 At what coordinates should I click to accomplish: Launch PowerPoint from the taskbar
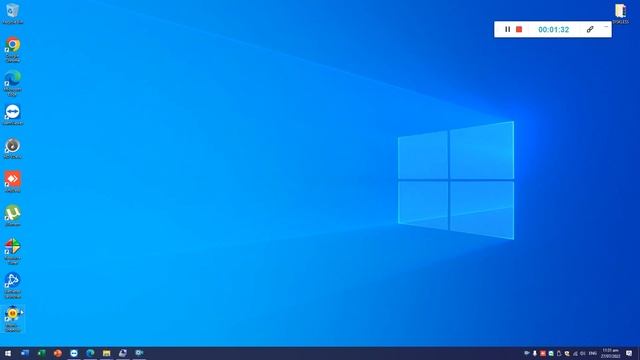pos(58,353)
